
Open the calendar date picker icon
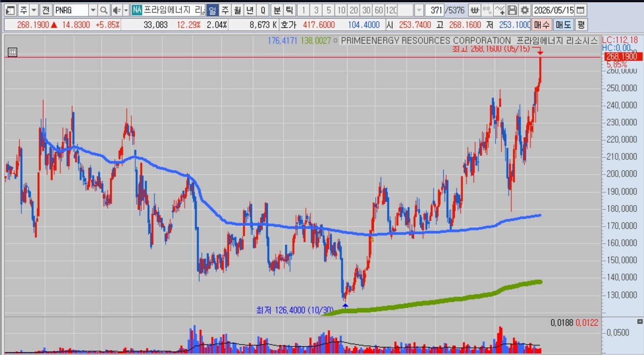click(580, 10)
